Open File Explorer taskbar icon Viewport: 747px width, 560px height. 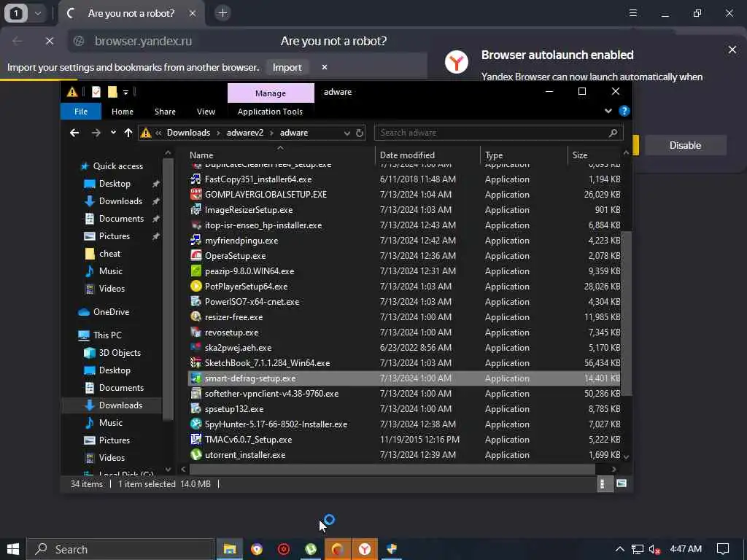[230, 549]
